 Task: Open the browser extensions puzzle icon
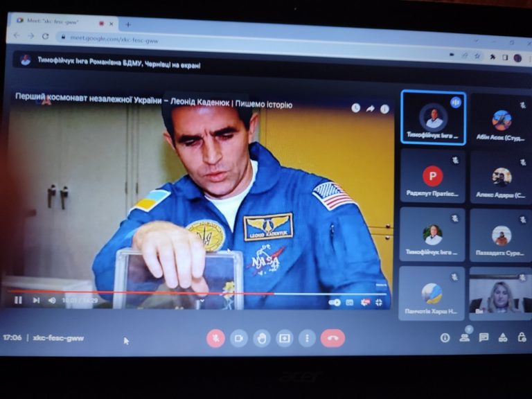click(x=493, y=57)
